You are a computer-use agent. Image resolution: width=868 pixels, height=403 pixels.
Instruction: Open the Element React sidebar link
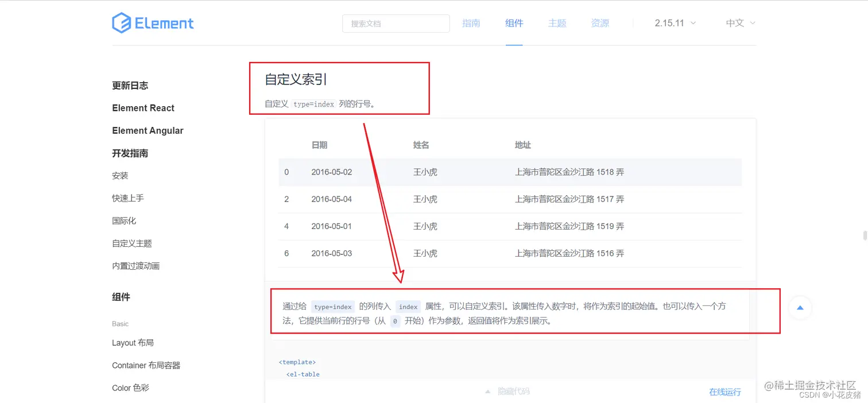[143, 108]
